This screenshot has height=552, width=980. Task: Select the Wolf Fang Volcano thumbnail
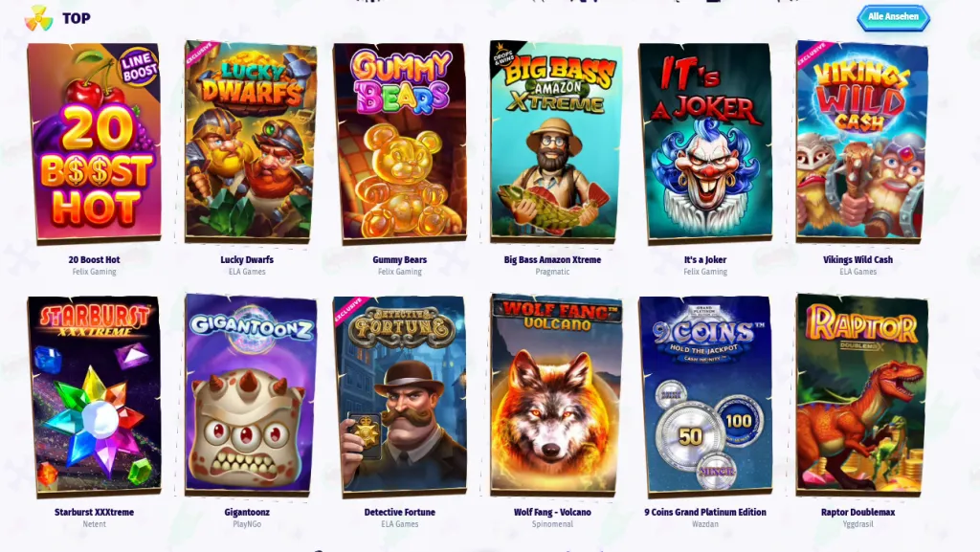[556, 396]
